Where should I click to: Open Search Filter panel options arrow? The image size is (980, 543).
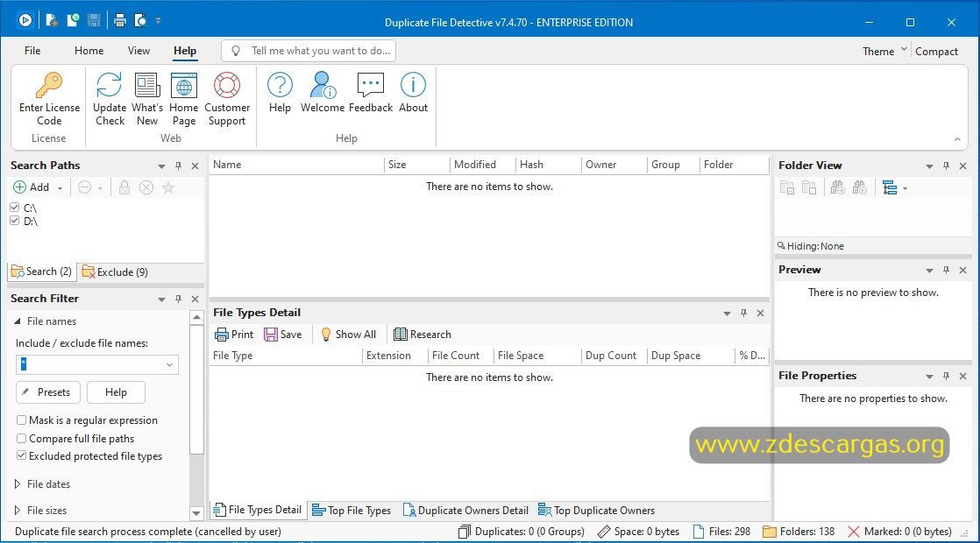[x=161, y=300]
